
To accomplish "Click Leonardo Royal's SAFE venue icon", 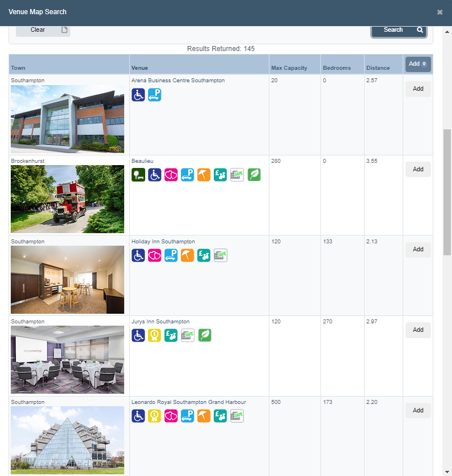I will point(236,416).
